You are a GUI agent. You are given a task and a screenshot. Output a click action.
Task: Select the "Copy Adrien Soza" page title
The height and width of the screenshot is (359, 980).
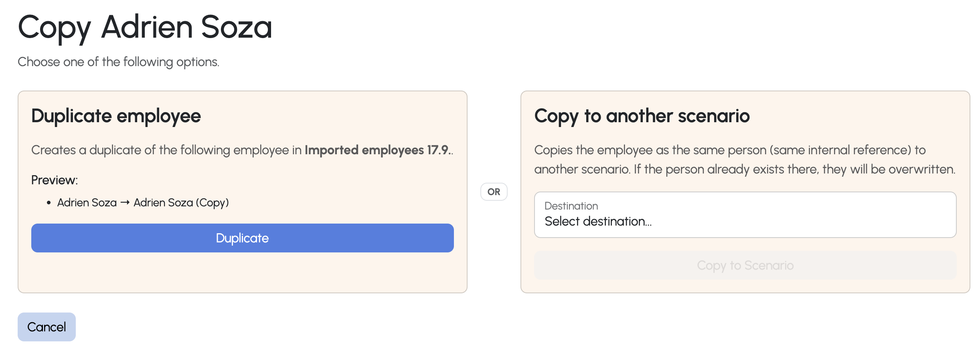tap(145, 27)
